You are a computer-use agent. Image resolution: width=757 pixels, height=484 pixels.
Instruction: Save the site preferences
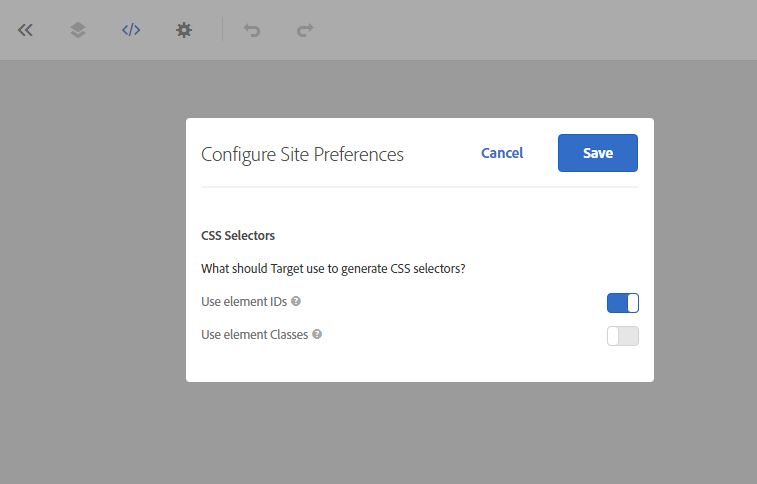[x=597, y=153]
